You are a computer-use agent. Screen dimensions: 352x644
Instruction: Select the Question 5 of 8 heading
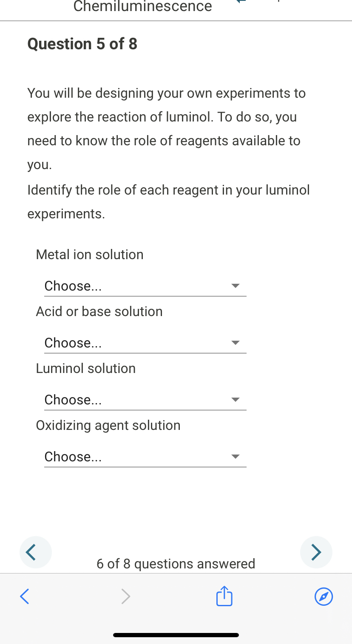pyautogui.click(x=82, y=44)
